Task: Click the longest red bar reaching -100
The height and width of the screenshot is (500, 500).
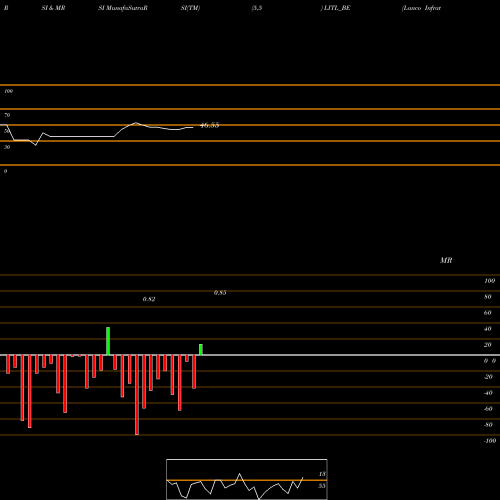Action: pyautogui.click(x=137, y=395)
